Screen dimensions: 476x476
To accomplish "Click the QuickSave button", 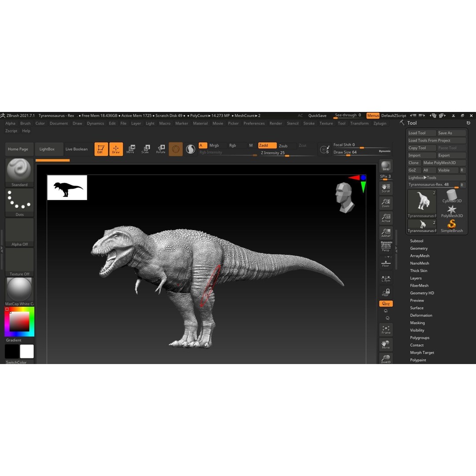I will [317, 115].
